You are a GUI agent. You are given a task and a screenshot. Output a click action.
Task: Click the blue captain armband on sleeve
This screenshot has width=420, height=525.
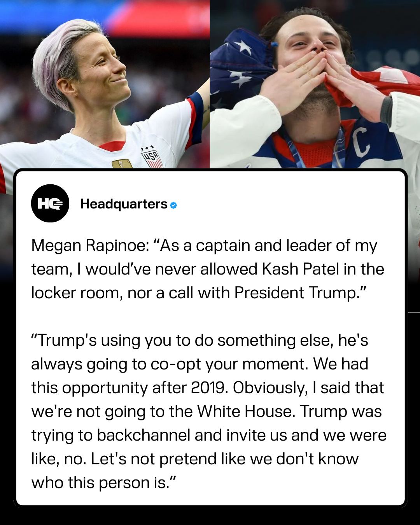click(x=196, y=116)
